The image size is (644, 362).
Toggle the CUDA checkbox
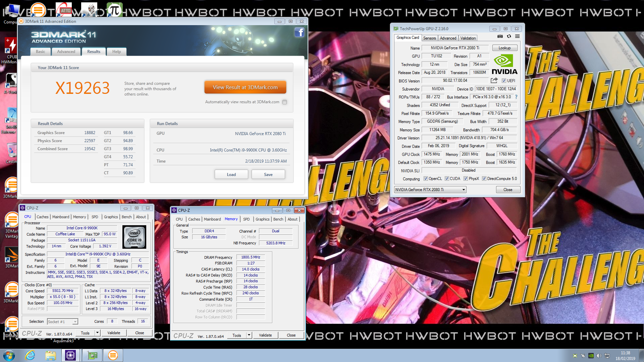[x=447, y=179]
